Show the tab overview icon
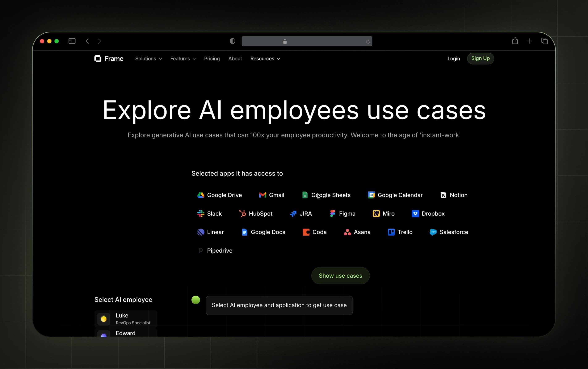The width and height of the screenshot is (588, 369). (544, 41)
